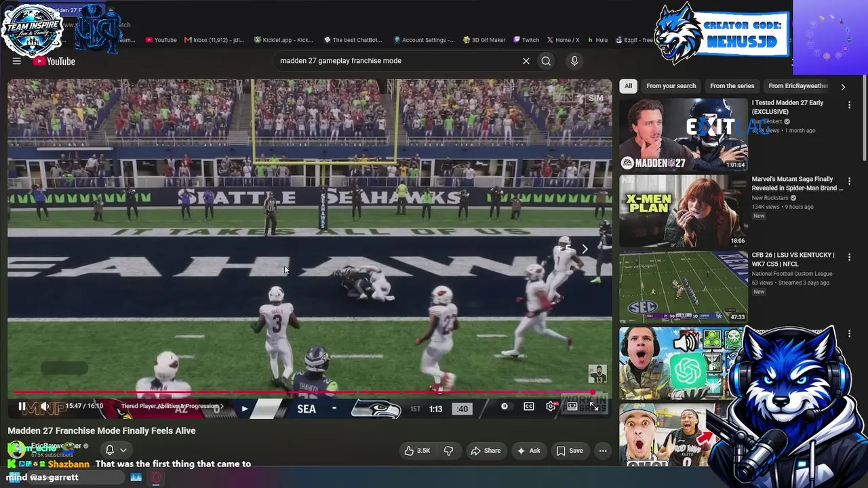Viewport: 868px width, 488px height.
Task: Open options menu for I Tested Madden 27 Early
Action: pos(849,105)
